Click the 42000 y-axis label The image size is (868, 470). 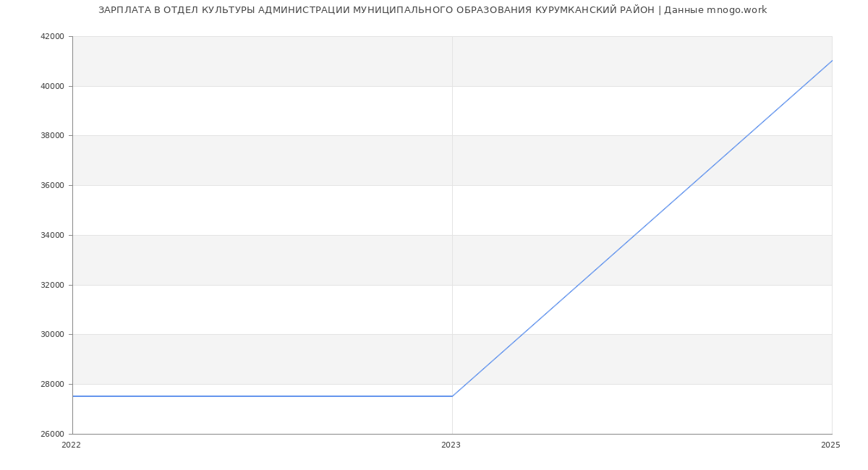tap(52, 36)
